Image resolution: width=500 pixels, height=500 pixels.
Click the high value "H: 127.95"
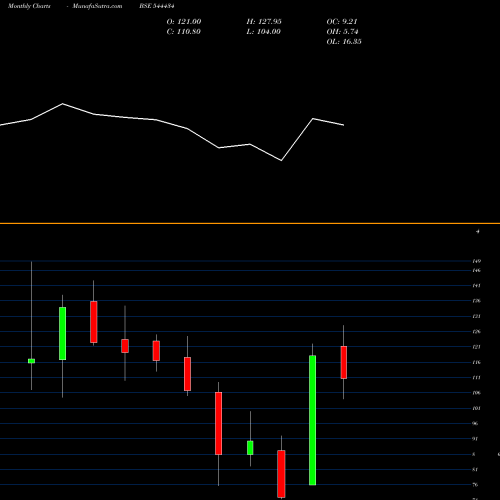pyautogui.click(x=264, y=21)
